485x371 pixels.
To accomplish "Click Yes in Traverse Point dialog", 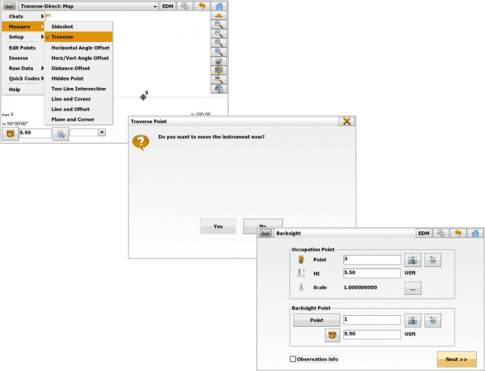I will click(218, 226).
